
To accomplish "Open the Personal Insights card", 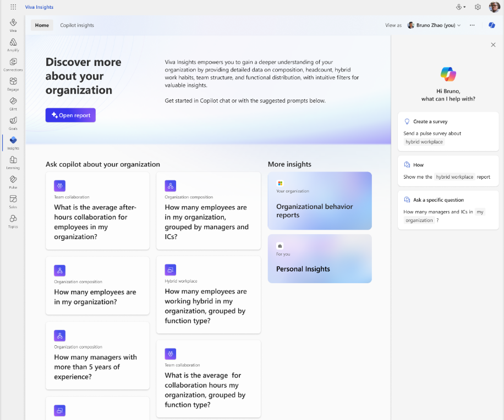I will [320, 258].
